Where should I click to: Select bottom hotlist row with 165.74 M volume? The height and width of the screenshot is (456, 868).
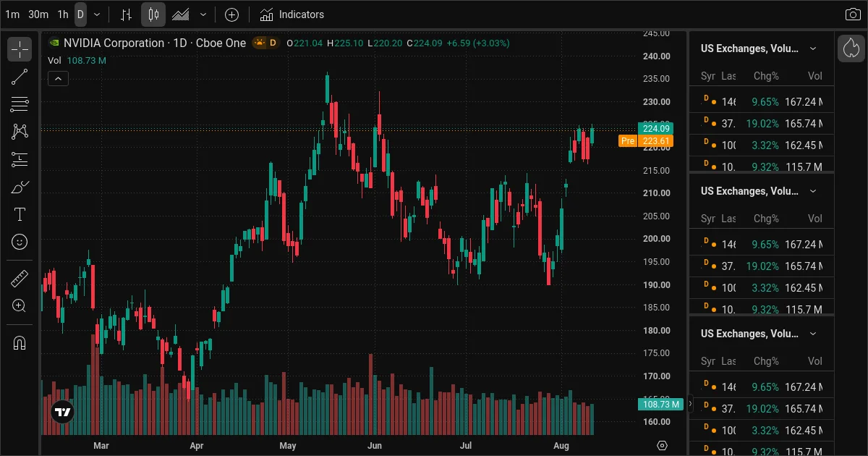pos(761,409)
